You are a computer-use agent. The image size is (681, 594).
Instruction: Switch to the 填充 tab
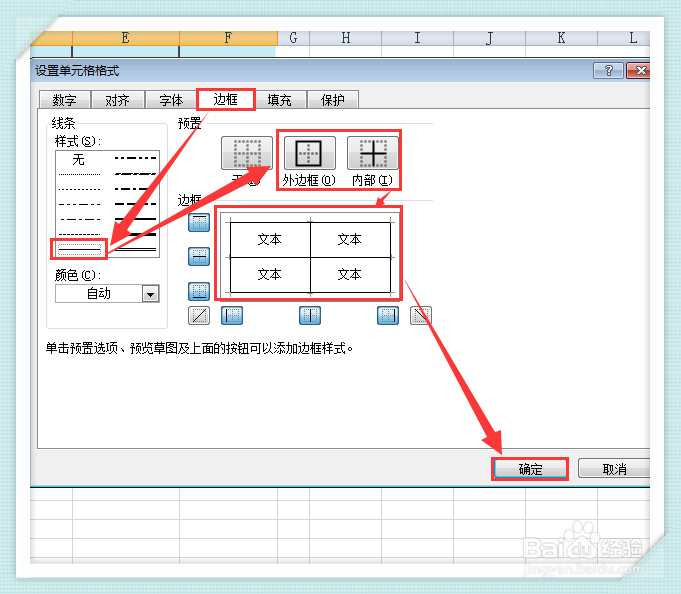point(280,100)
